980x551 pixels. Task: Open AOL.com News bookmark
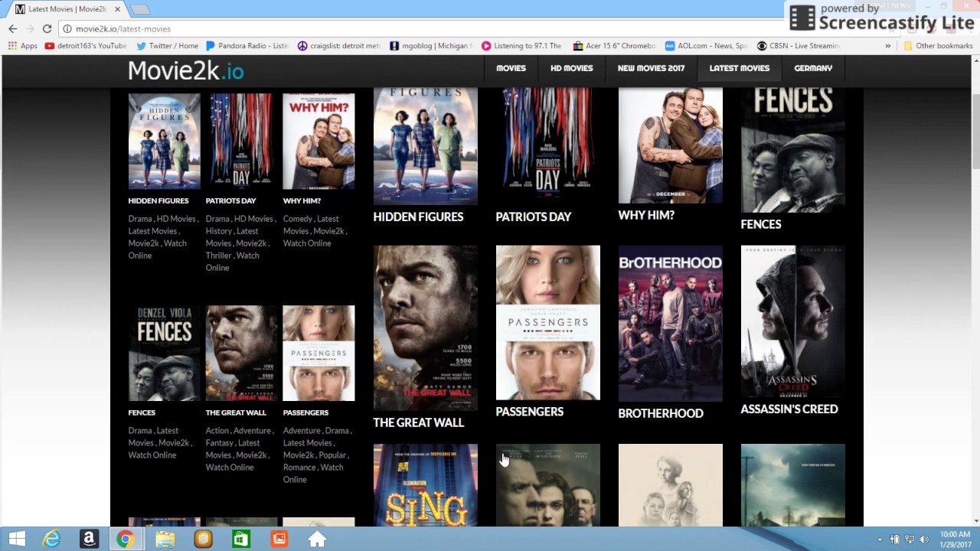(706, 46)
